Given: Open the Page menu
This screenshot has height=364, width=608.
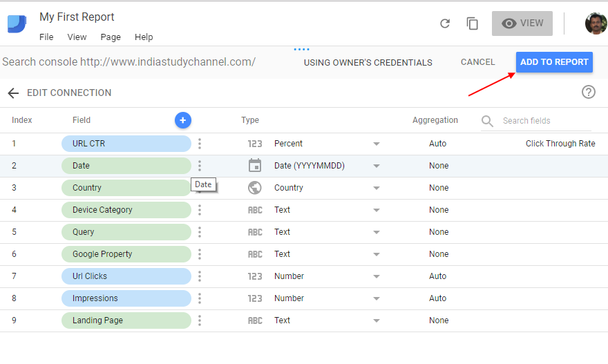Looking at the screenshot, I should pyautogui.click(x=111, y=37).
